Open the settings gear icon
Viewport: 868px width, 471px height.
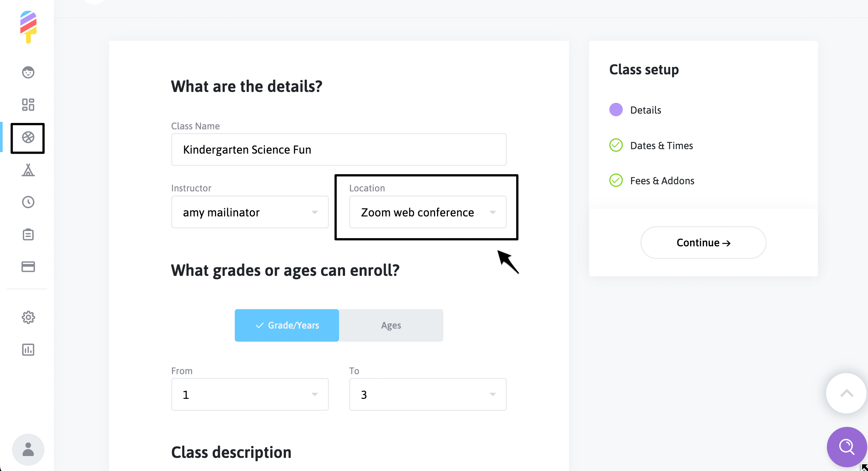[x=28, y=317]
